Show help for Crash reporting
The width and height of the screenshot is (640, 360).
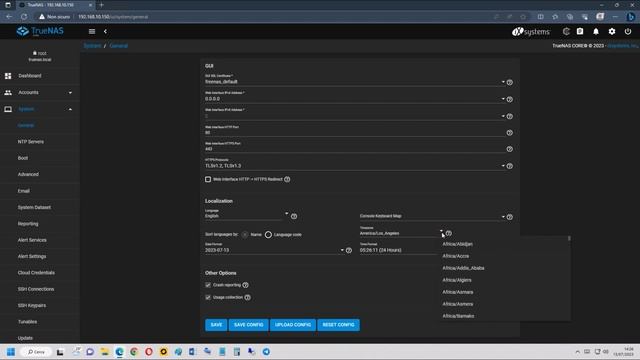coord(245,285)
